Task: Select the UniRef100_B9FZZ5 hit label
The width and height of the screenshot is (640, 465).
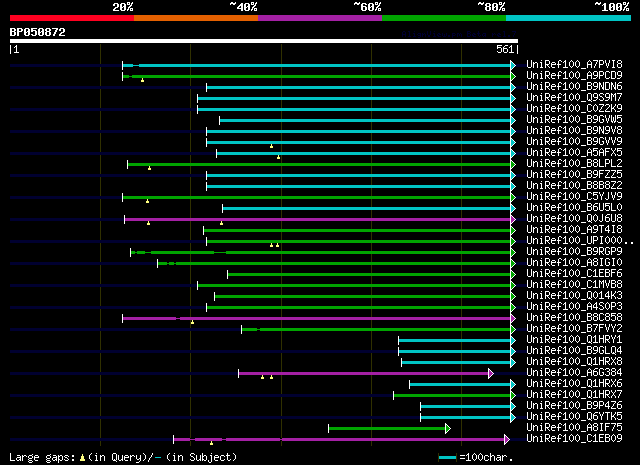Action: (x=574, y=175)
